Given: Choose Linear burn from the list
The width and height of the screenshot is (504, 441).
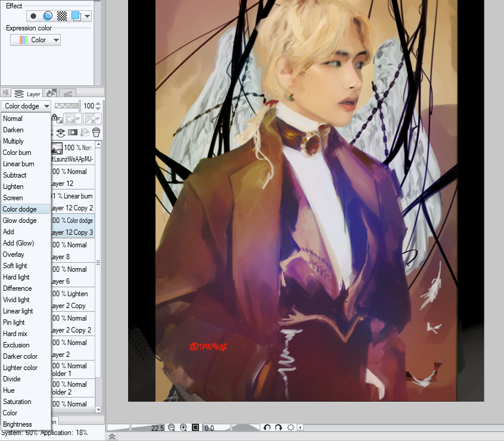Looking at the screenshot, I should [26, 164].
